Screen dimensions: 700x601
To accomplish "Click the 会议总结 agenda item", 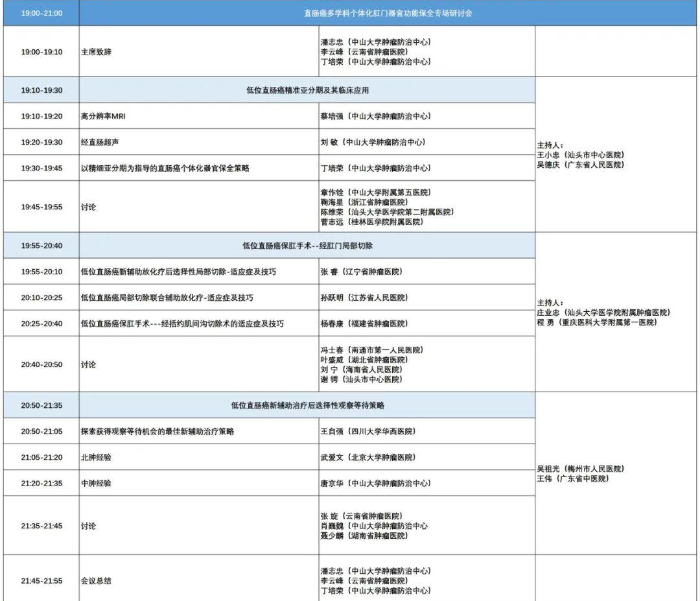I will tap(96, 581).
